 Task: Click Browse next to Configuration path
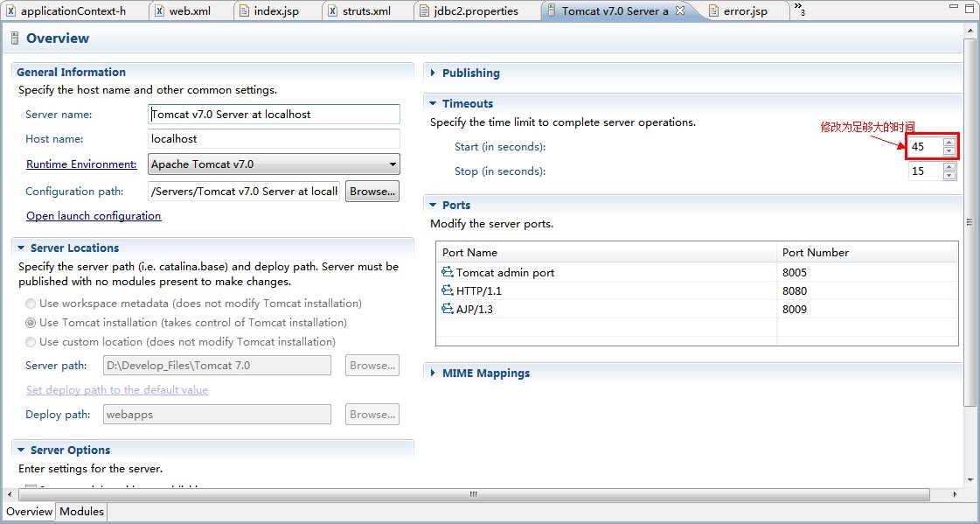point(372,191)
